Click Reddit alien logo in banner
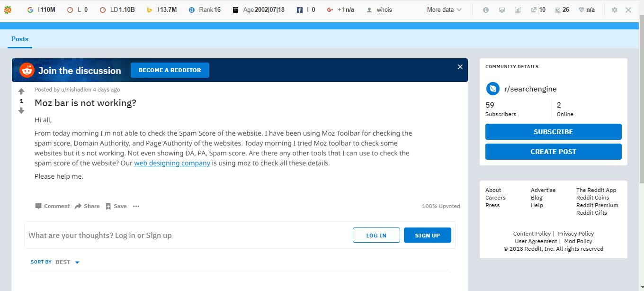 click(x=27, y=70)
